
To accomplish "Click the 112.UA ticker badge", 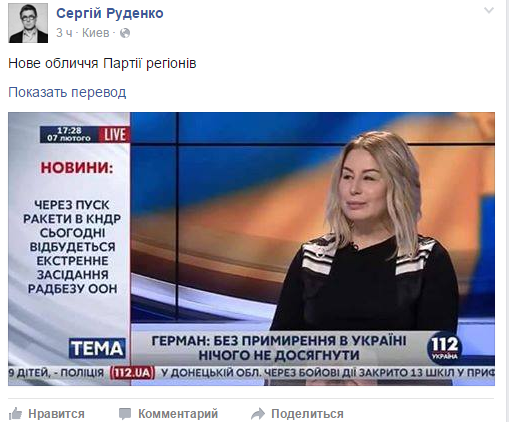I will point(132,373).
